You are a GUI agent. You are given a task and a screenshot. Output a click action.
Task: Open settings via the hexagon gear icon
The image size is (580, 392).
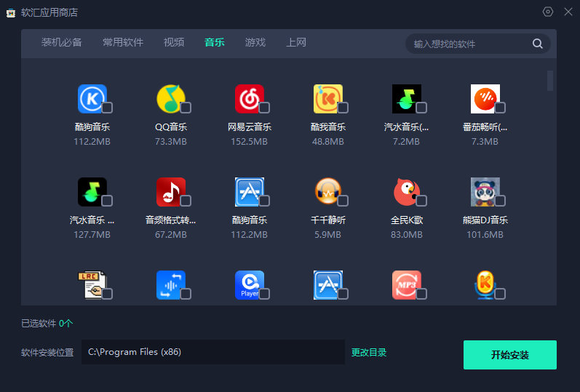pos(548,12)
